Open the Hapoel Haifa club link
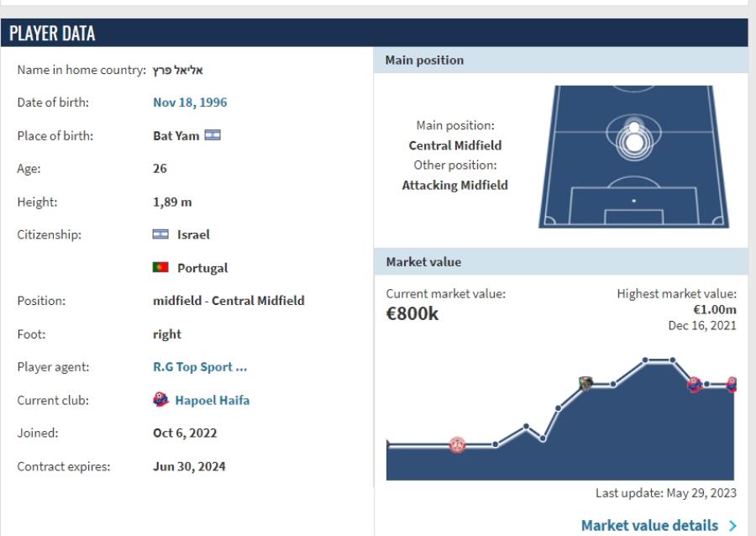 point(212,401)
